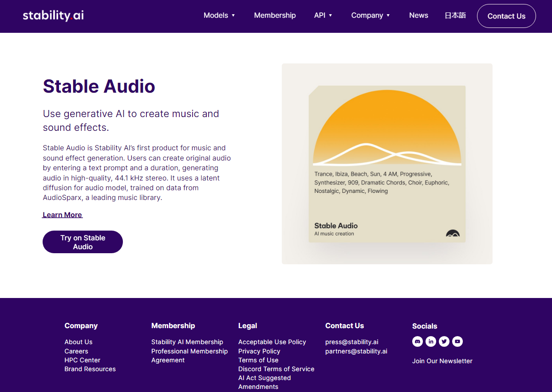
Task: Open Careers footer link
Action: point(76,351)
